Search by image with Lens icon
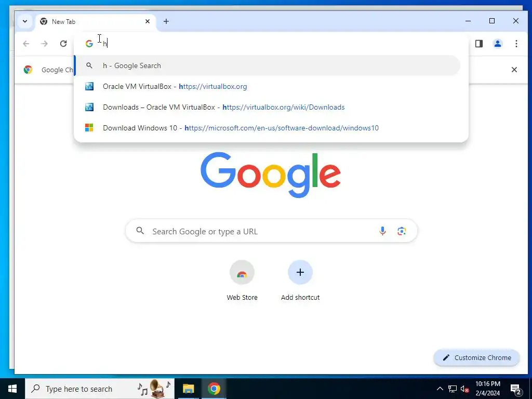 [x=402, y=231]
